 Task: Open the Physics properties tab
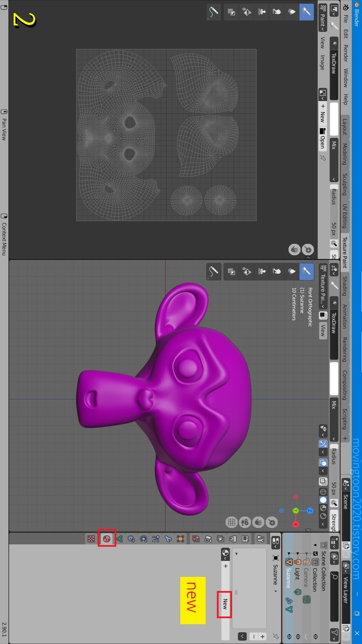pos(143,539)
